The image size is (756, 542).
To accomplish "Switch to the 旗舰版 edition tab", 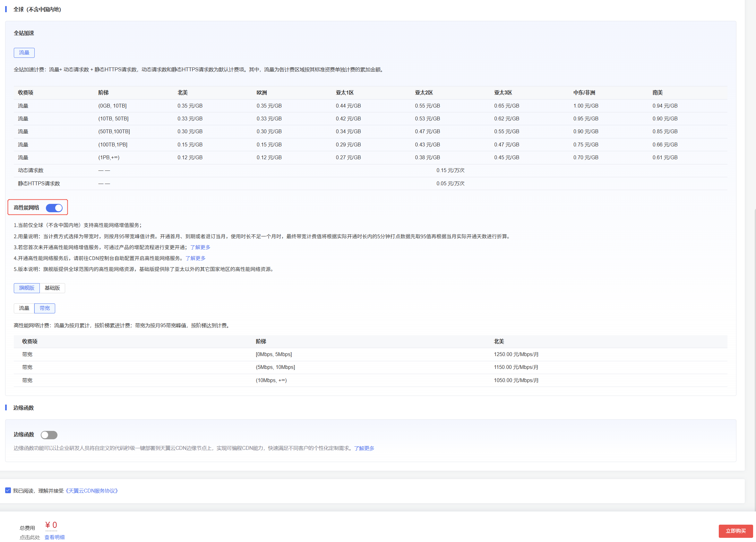I will [27, 288].
